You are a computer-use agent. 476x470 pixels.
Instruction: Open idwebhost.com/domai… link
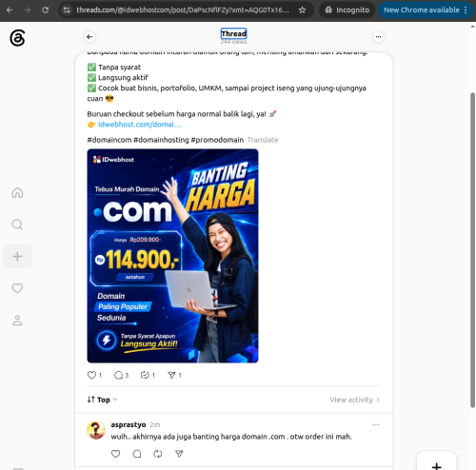point(140,125)
